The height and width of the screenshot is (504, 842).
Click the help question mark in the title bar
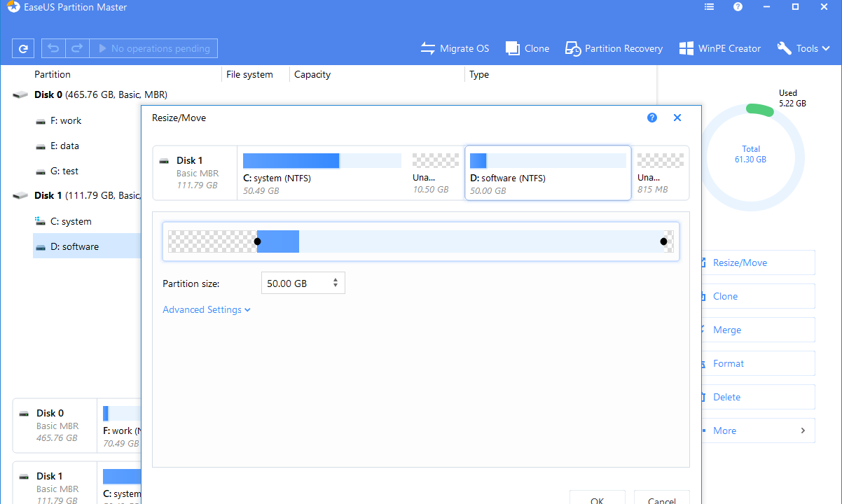738,7
